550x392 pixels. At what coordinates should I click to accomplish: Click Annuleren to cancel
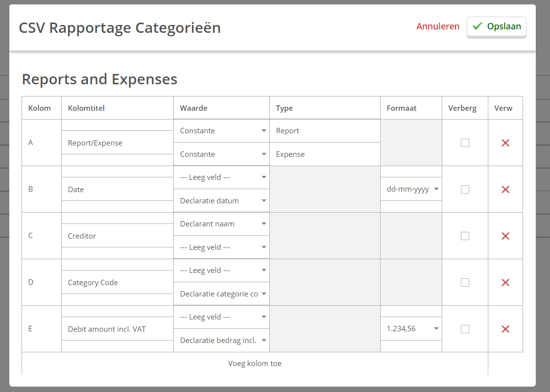point(438,26)
